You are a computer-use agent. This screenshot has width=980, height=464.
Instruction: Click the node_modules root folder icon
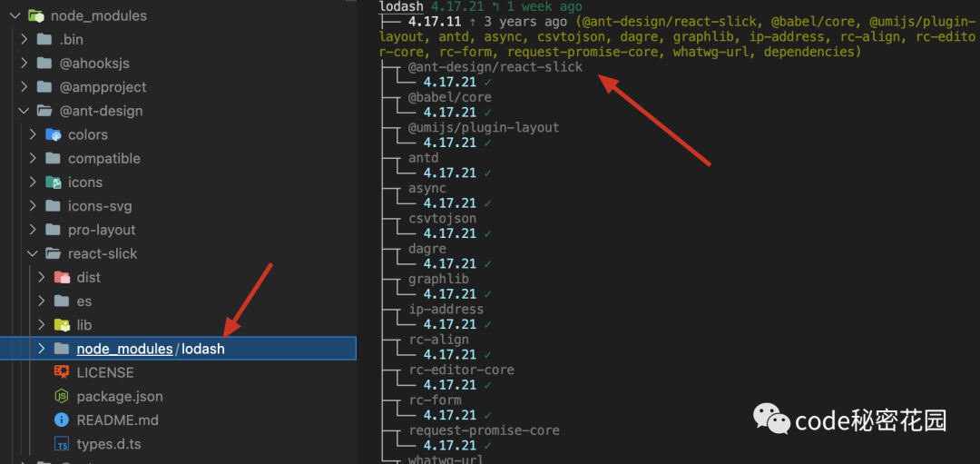pyautogui.click(x=35, y=15)
